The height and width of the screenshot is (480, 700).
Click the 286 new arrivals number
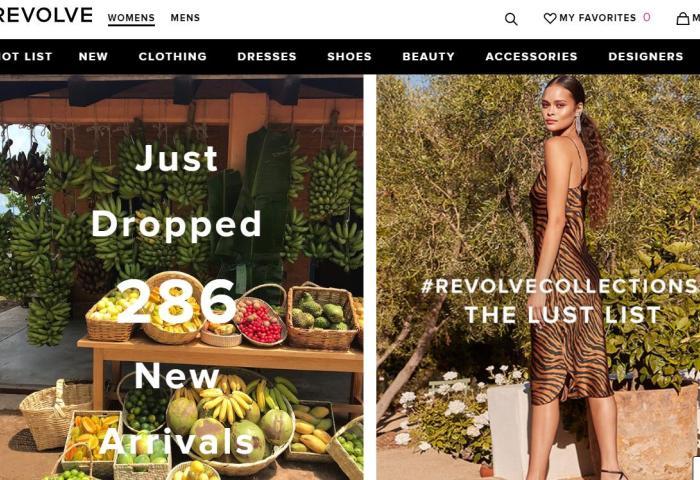pyautogui.click(x=177, y=302)
